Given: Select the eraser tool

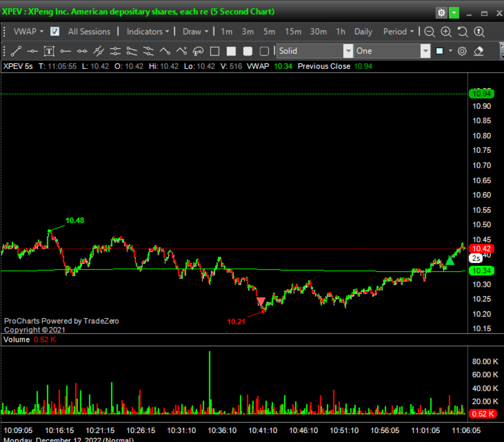Looking at the screenshot, I should pos(478,51).
